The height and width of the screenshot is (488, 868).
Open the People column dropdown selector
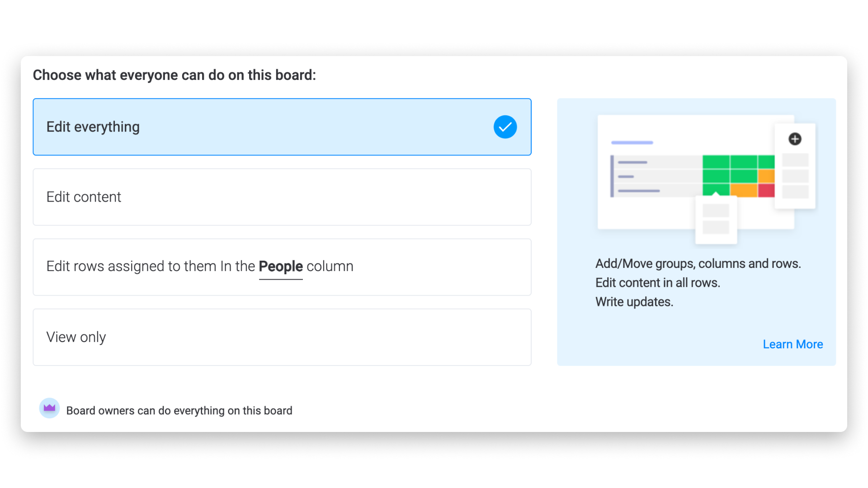pos(281,267)
